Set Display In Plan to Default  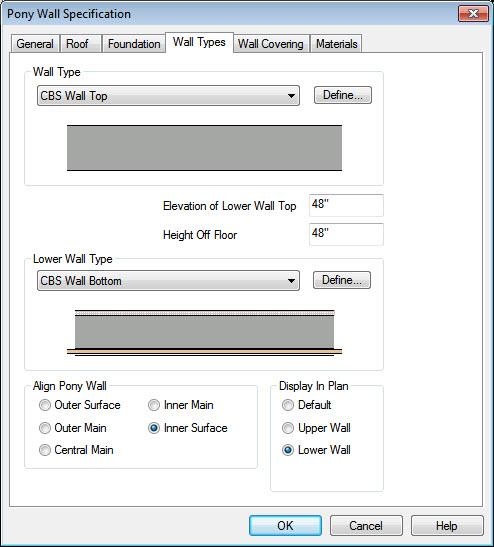(x=288, y=405)
